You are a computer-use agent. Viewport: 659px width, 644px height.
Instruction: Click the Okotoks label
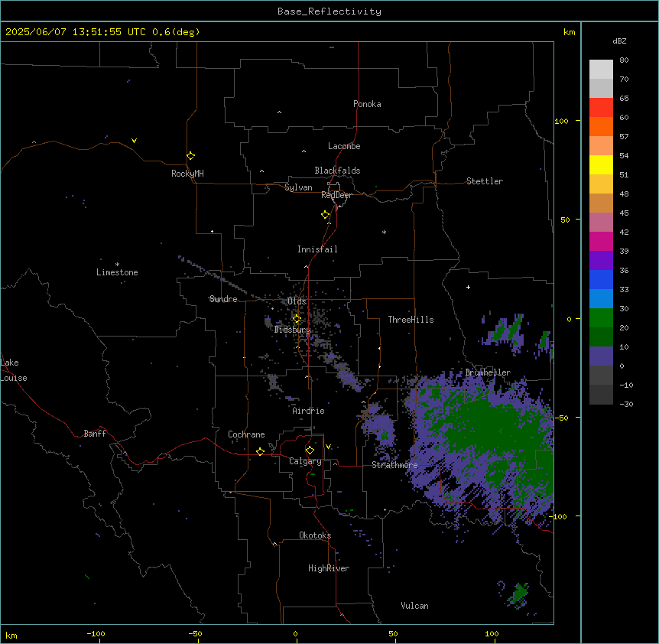315,535
